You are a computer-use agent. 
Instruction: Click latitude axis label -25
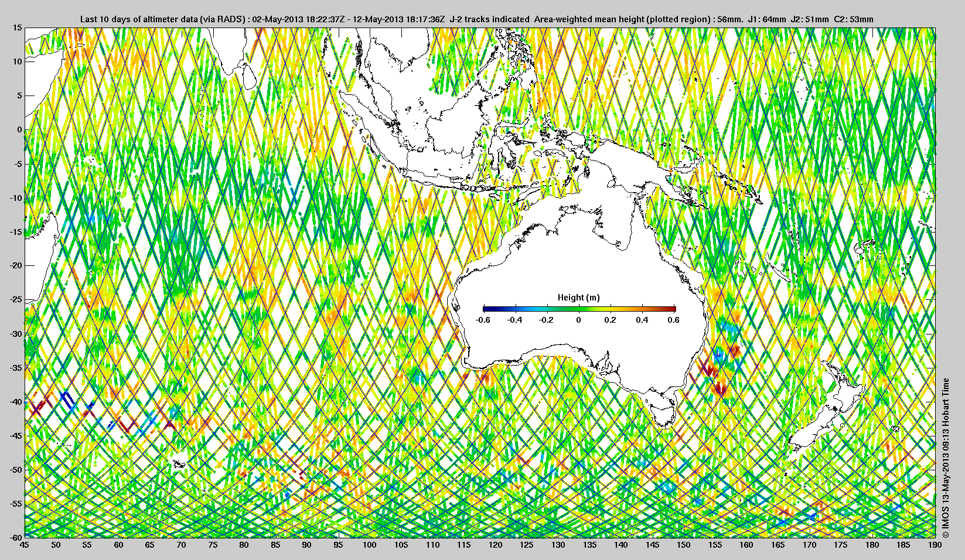16,300
